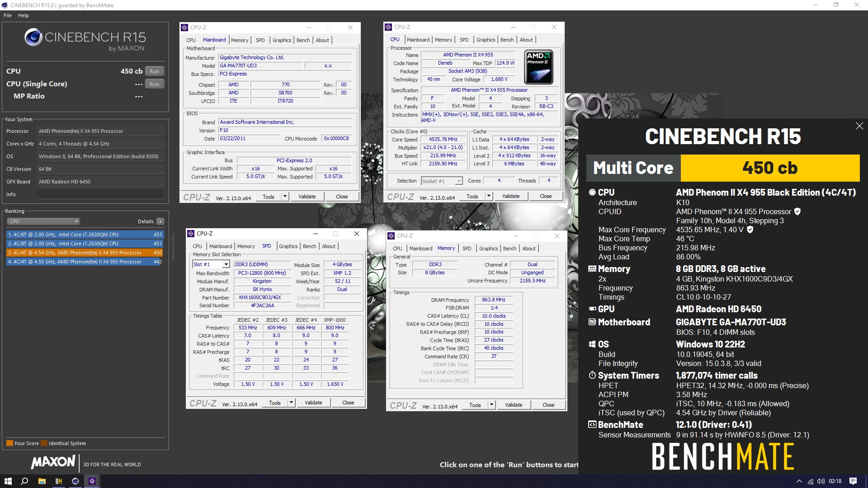Click CPU-Z SPD window title icon

coord(191,234)
